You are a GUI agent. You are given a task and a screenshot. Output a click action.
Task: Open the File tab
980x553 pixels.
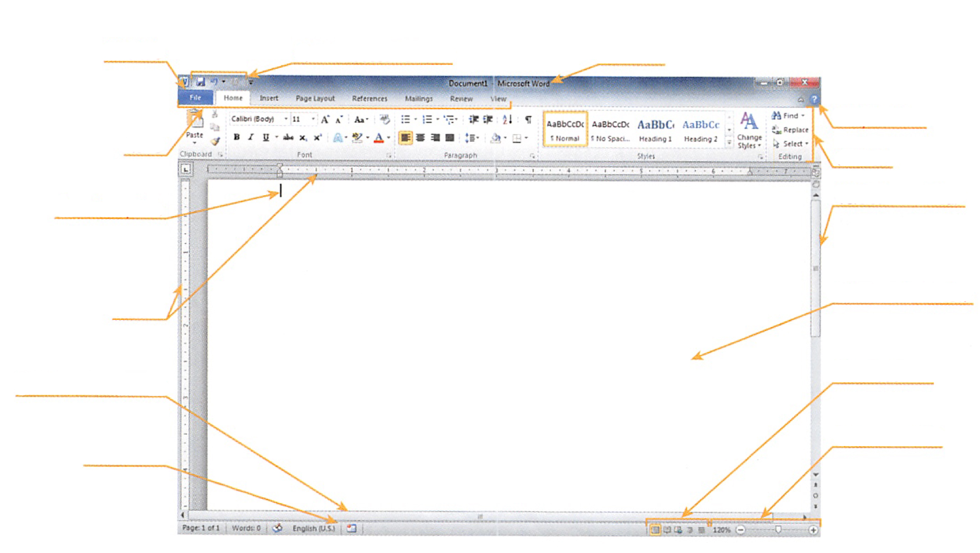point(196,98)
